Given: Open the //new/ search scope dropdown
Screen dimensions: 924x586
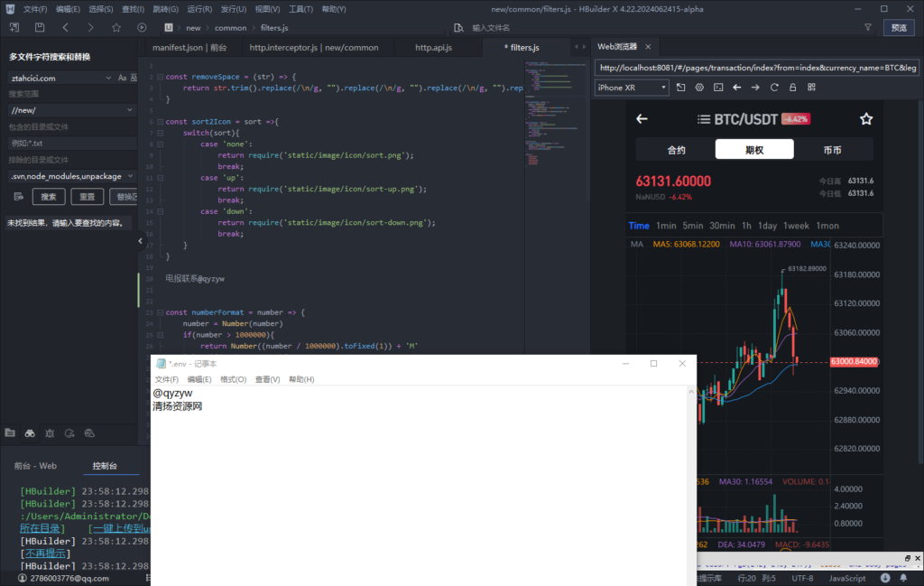Looking at the screenshot, I should [x=130, y=110].
